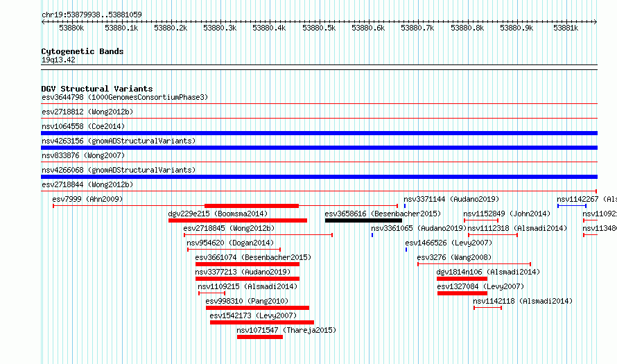The image size is (617, 364).
Task: Click the thick red segment of esv7999
Action: tap(252, 206)
